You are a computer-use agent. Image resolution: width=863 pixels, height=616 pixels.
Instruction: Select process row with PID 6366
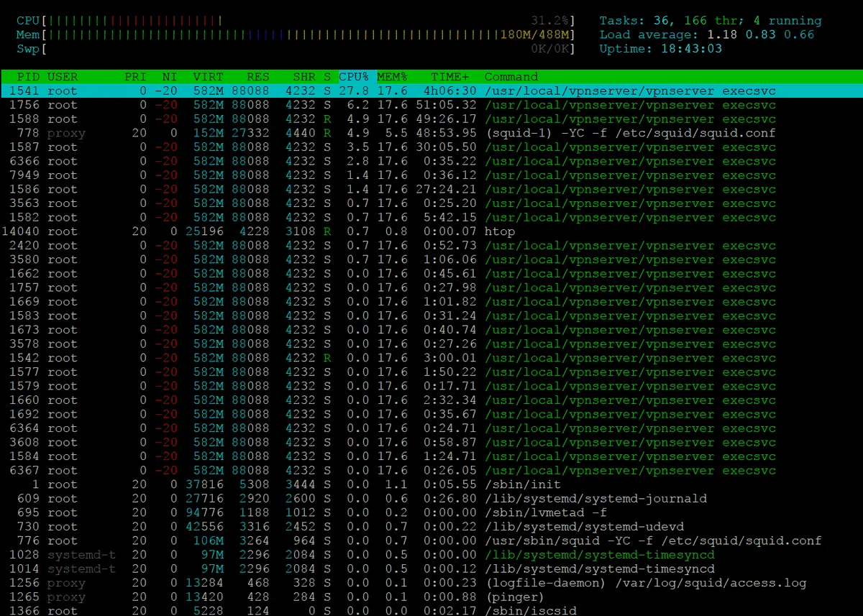[x=431, y=161]
